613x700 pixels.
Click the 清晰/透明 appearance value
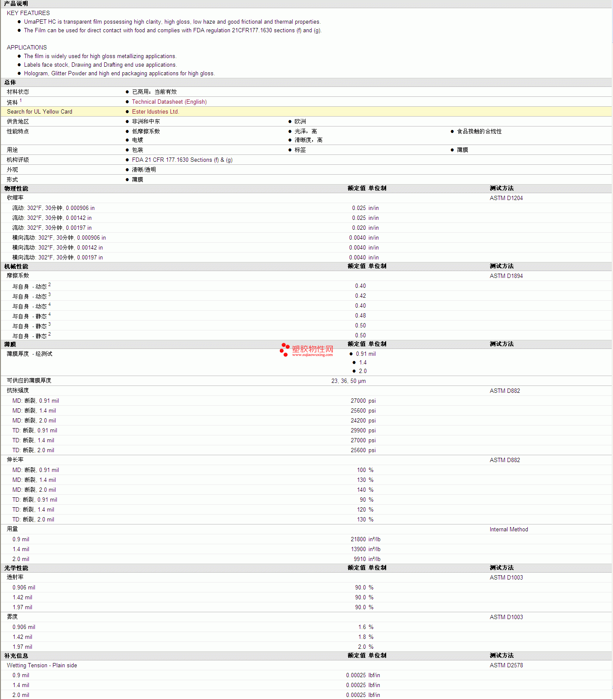coord(144,170)
